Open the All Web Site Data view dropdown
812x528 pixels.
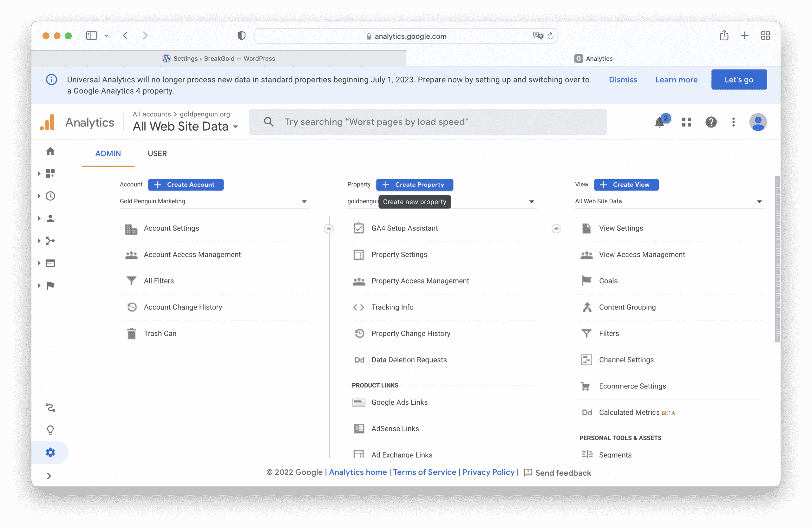pos(669,201)
